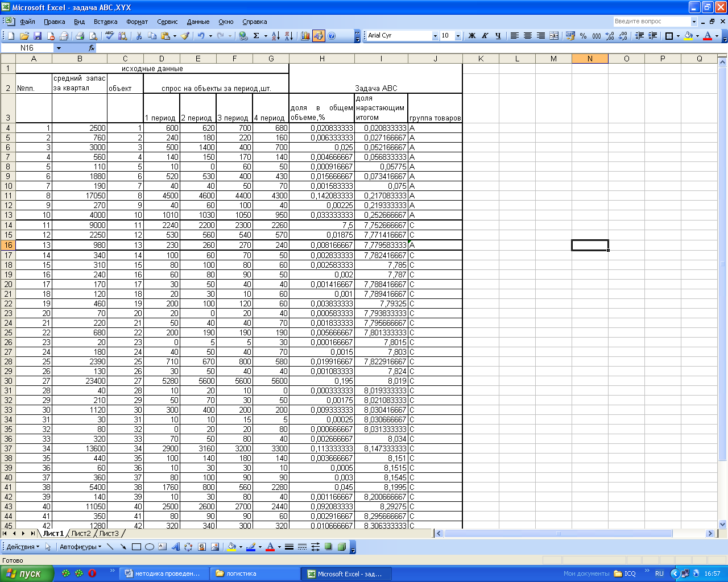Open the font size dropdown
The image size is (728, 582).
(458, 36)
